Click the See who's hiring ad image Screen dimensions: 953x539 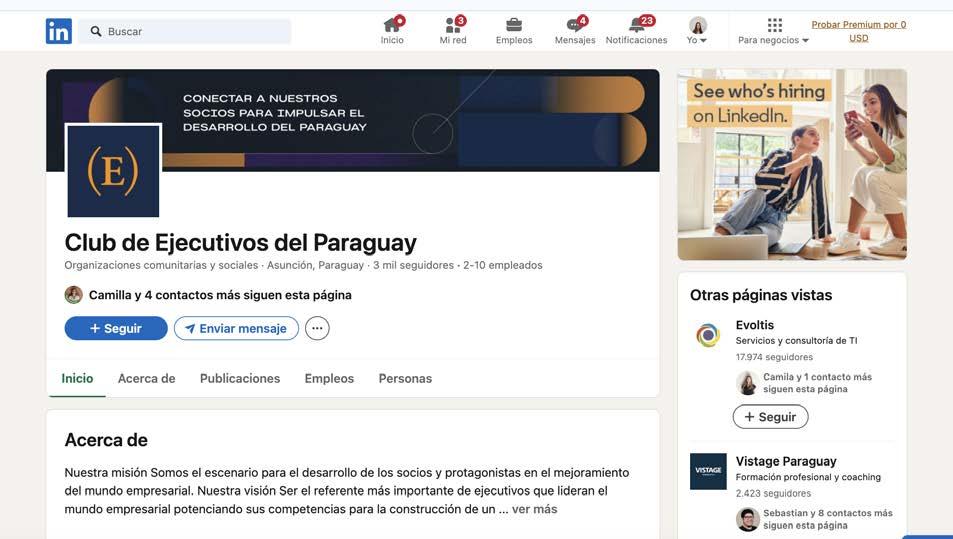[792, 165]
